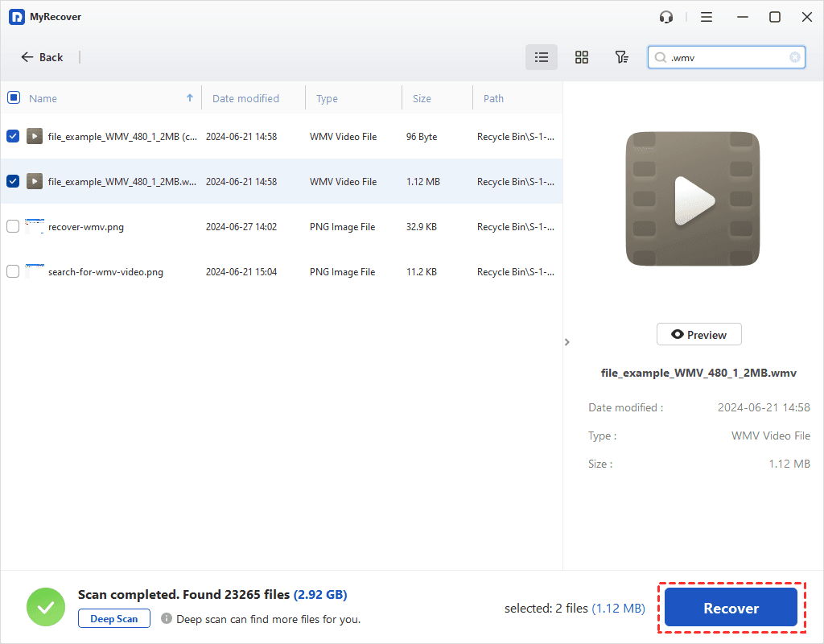Screen dimensions: 824x644
Task: Toggle Name column sort order
Action: [190, 97]
